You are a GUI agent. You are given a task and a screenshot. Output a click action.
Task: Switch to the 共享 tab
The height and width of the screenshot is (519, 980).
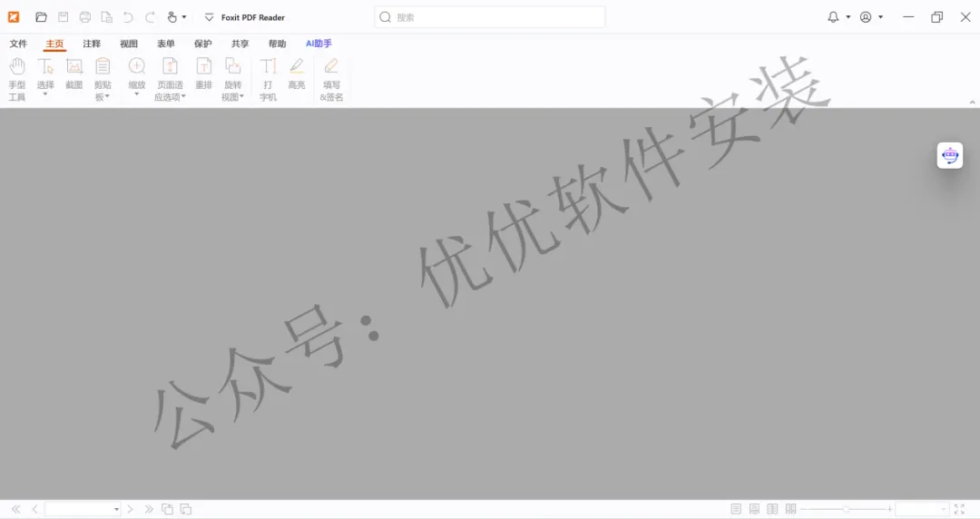tap(240, 44)
